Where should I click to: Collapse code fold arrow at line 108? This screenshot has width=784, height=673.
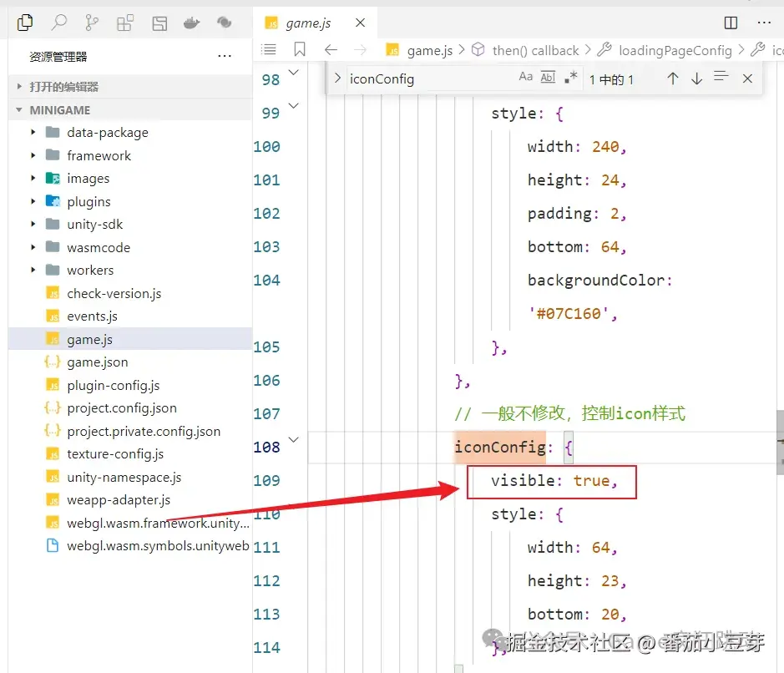point(294,439)
